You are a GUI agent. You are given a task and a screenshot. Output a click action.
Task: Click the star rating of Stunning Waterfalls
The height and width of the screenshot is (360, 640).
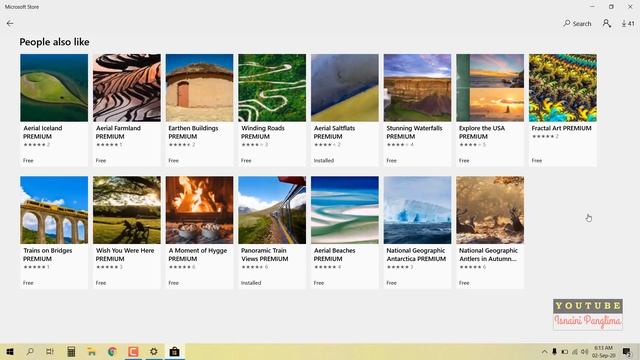pyautogui.click(x=400, y=144)
